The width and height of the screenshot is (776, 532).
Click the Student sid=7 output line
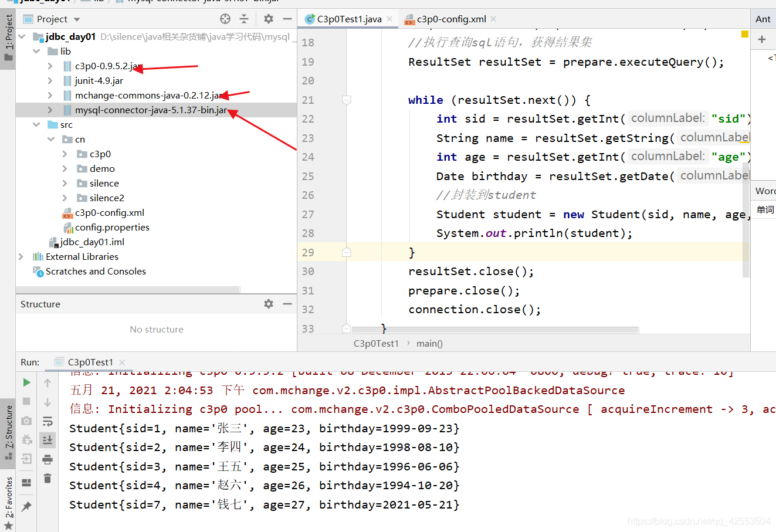tap(264, 504)
